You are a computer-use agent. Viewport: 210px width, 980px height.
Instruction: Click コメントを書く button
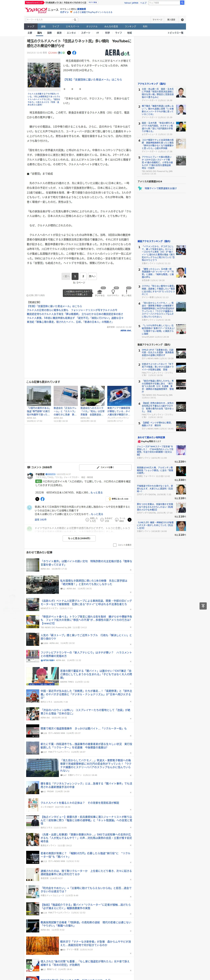coord(105,467)
